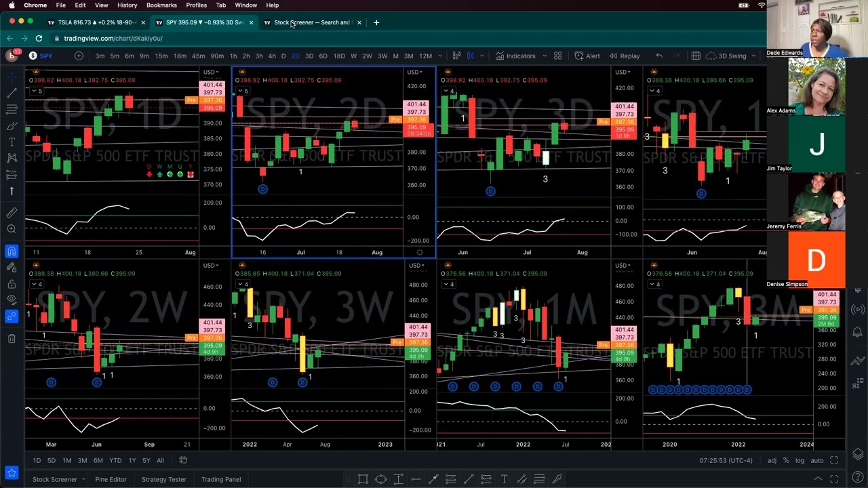
Task: Open the object tree layers icon
Action: pos(858,454)
